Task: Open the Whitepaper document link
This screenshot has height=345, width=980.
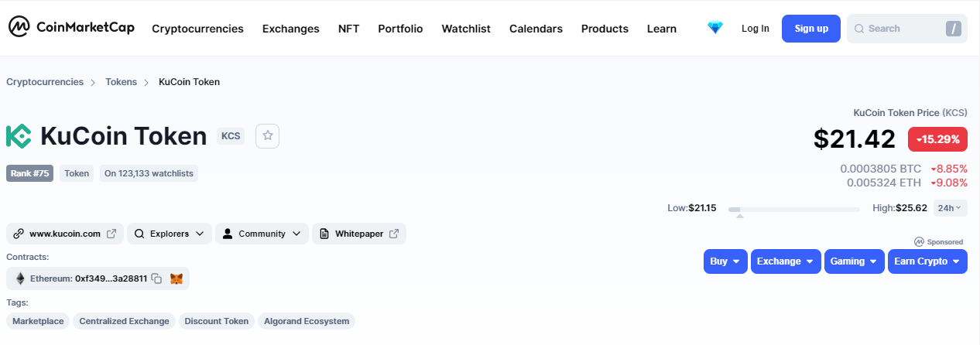Action: [359, 234]
